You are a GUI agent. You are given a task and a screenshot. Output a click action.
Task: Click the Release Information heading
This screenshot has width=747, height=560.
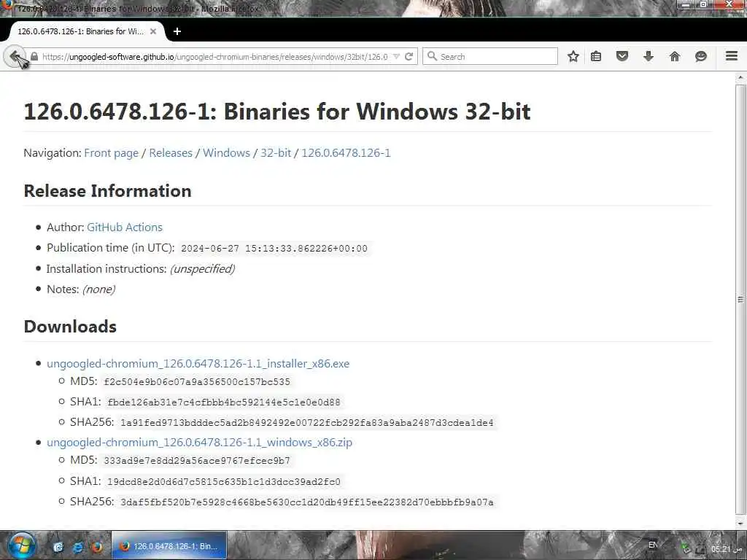(x=108, y=191)
